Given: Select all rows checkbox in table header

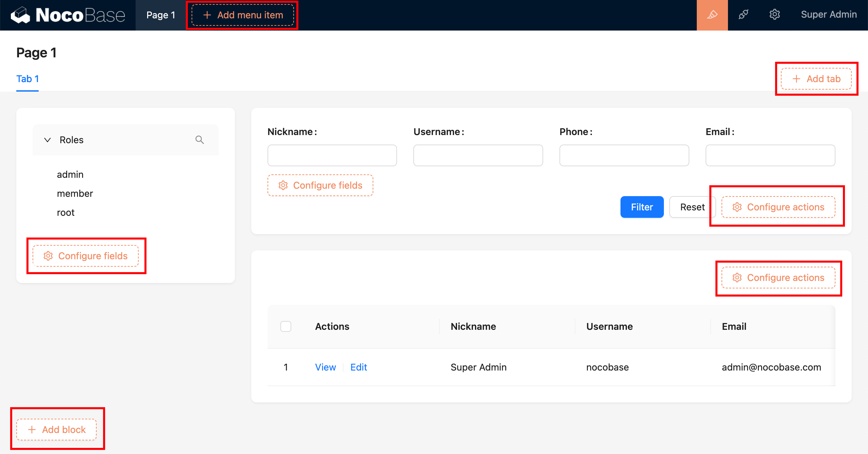Looking at the screenshot, I should (286, 326).
